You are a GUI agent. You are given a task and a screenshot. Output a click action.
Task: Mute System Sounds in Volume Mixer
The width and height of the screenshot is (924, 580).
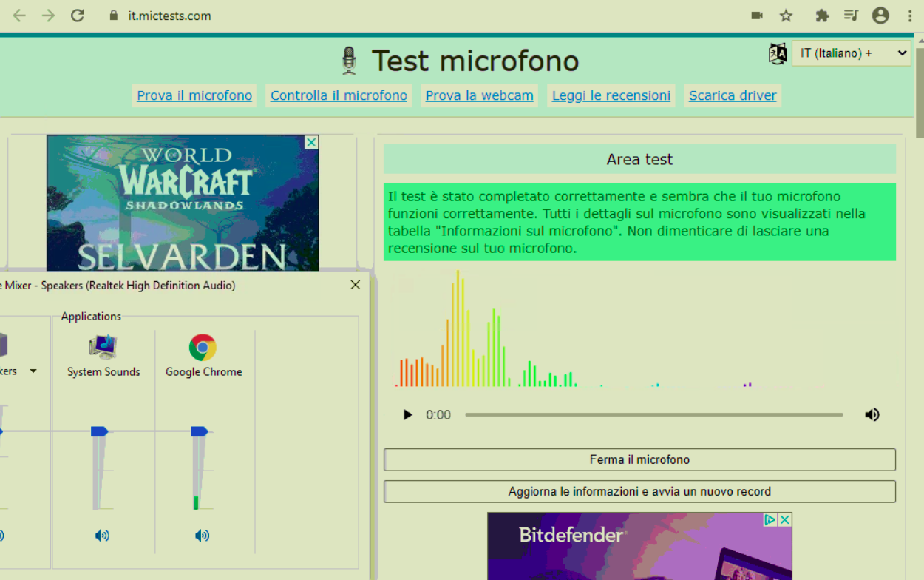pos(102,536)
